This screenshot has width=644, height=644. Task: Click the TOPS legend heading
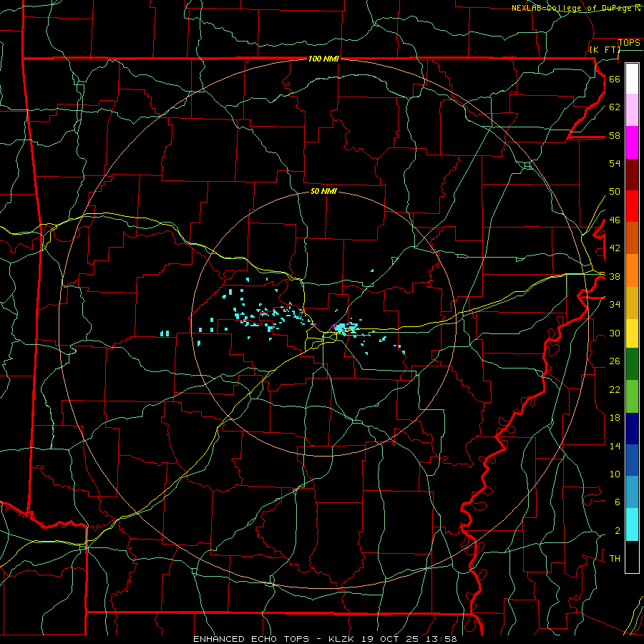click(x=629, y=43)
